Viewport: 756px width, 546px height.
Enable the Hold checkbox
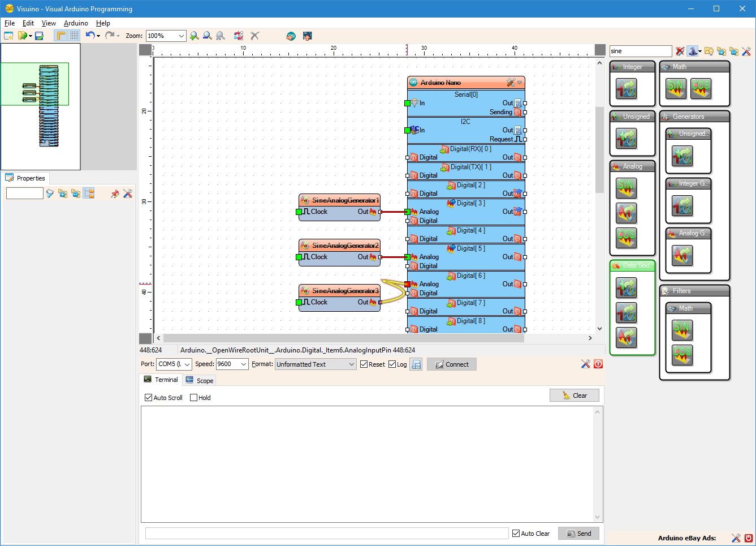[194, 398]
